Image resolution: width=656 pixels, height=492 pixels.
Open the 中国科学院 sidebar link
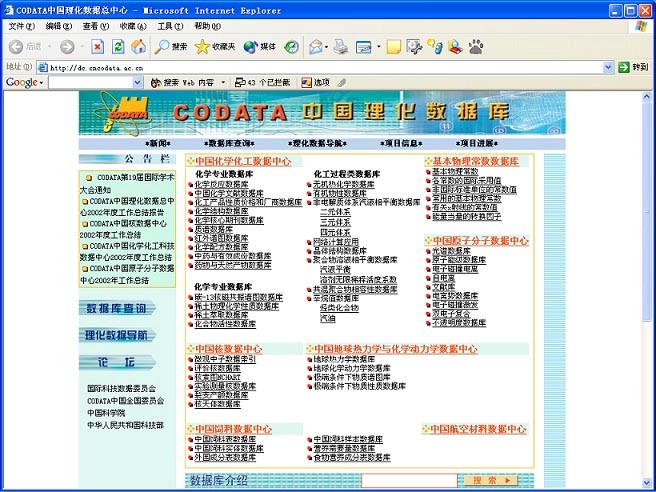pyautogui.click(x=106, y=413)
